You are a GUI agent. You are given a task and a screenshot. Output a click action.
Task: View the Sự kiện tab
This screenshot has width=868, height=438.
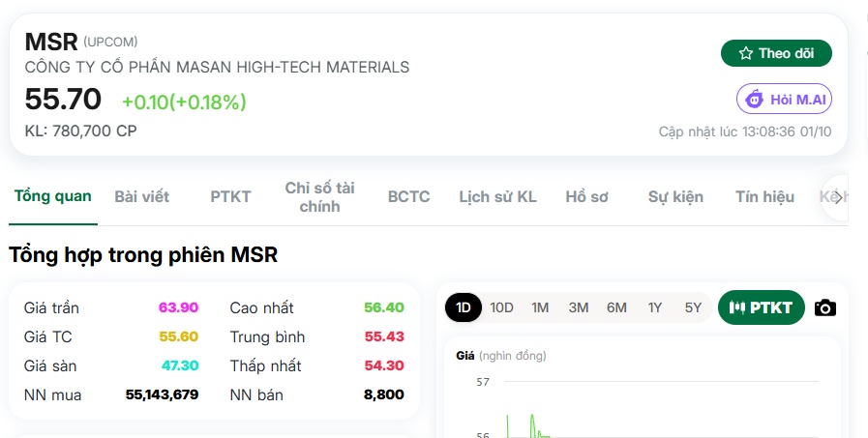pyautogui.click(x=675, y=197)
